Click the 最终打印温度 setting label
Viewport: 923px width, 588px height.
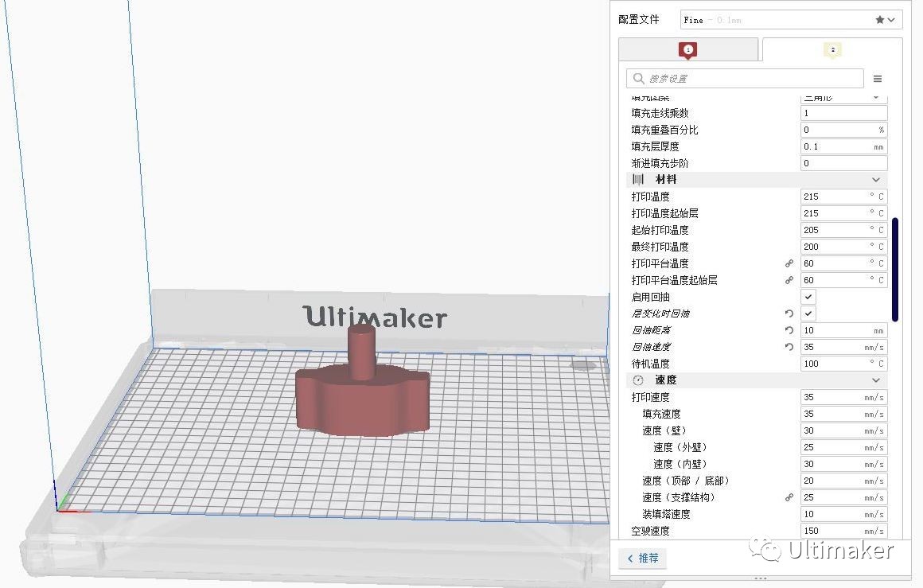tap(660, 247)
